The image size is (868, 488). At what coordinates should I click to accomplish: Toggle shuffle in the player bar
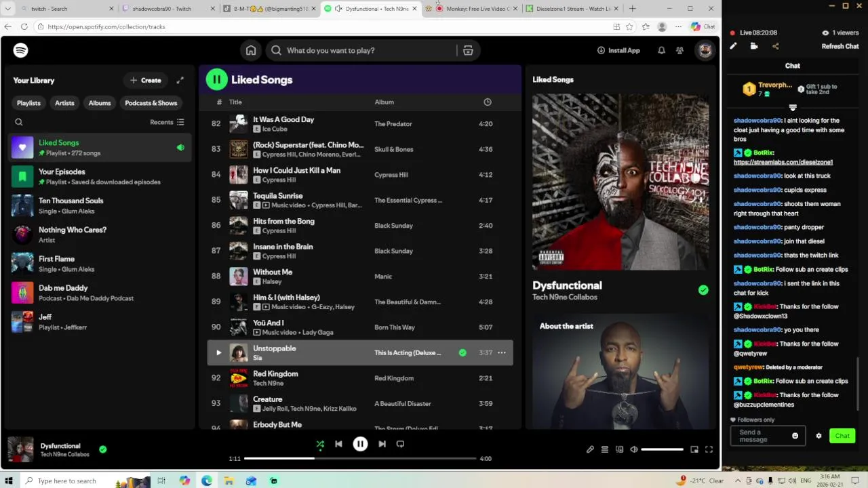pos(320,444)
